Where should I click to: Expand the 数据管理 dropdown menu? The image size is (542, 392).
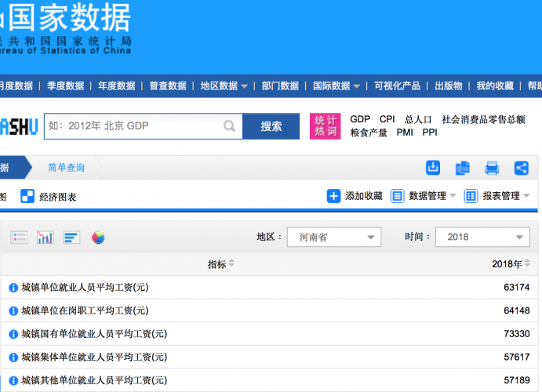tap(424, 196)
